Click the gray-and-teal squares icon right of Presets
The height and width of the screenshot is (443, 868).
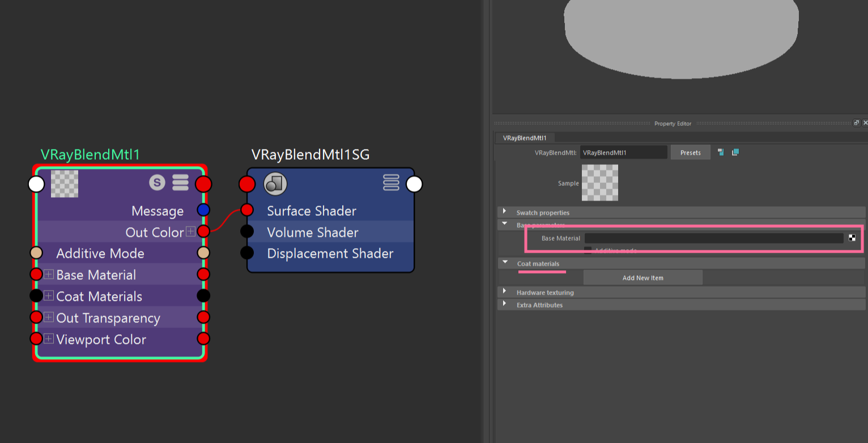[x=721, y=152]
